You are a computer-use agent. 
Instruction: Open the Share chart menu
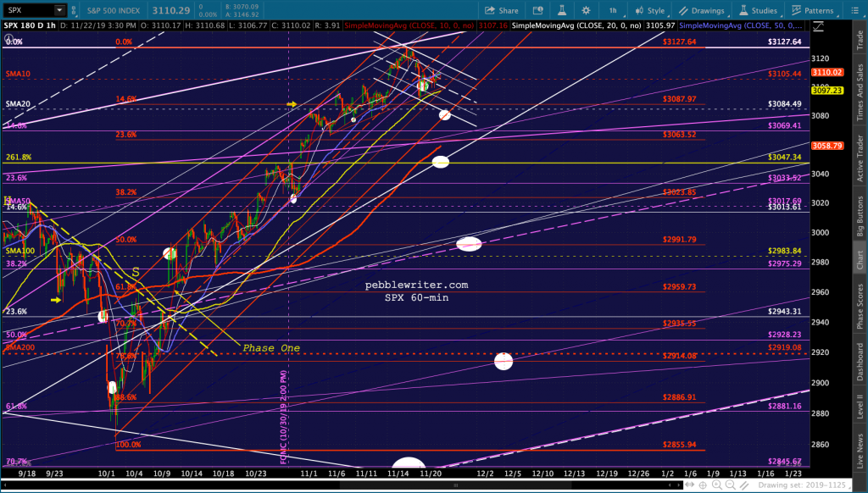502,10
